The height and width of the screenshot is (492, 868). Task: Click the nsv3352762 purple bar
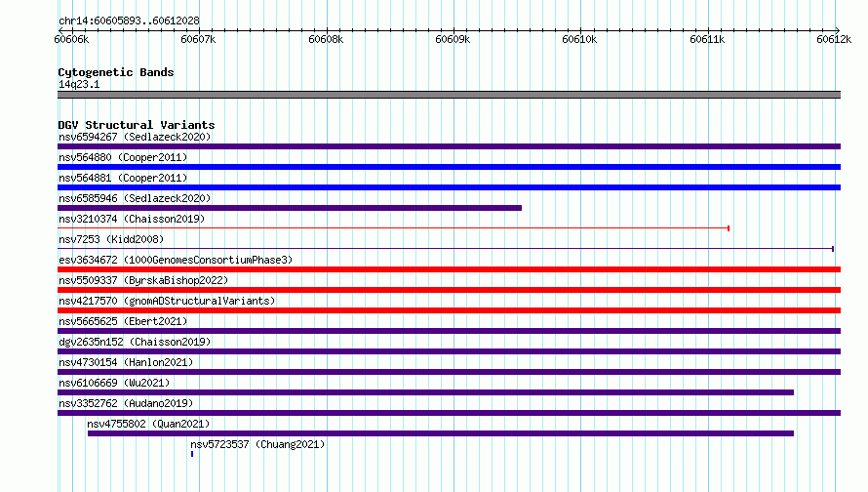[x=449, y=413]
